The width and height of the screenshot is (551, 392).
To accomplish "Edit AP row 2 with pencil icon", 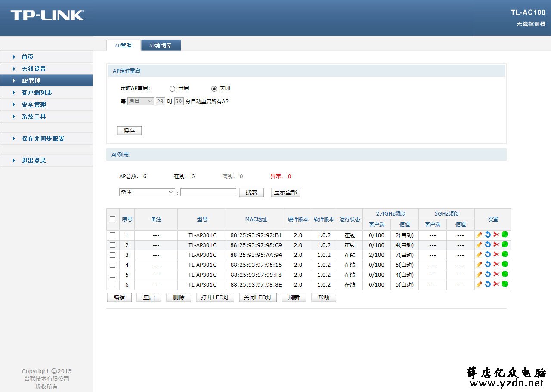I will click(479, 245).
